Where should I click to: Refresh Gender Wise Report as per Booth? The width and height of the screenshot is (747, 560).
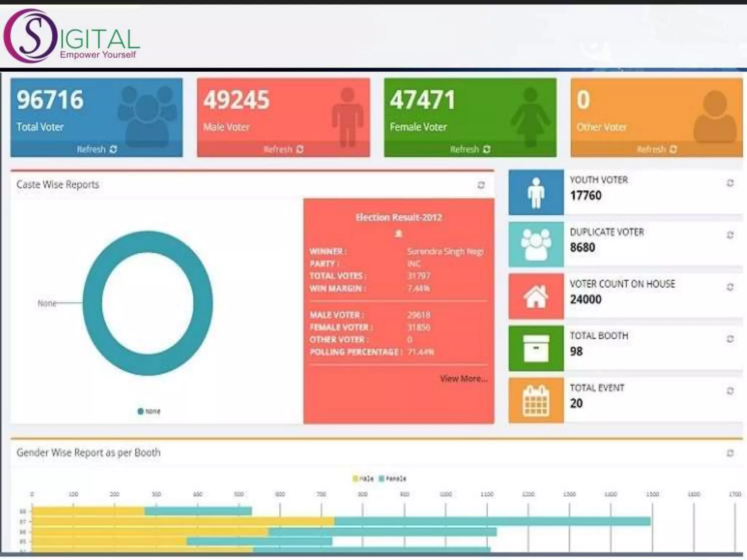point(730,453)
